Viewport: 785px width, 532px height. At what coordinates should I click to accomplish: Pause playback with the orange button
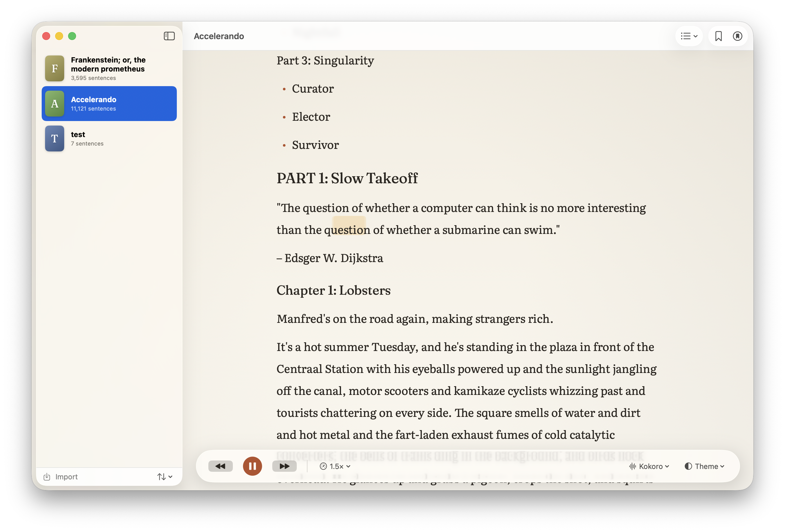click(252, 466)
